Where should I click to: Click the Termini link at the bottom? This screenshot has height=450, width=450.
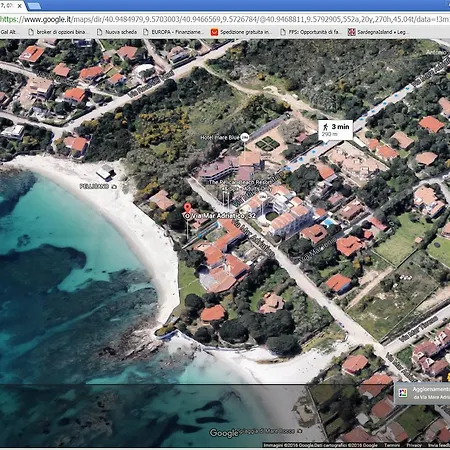392,445
